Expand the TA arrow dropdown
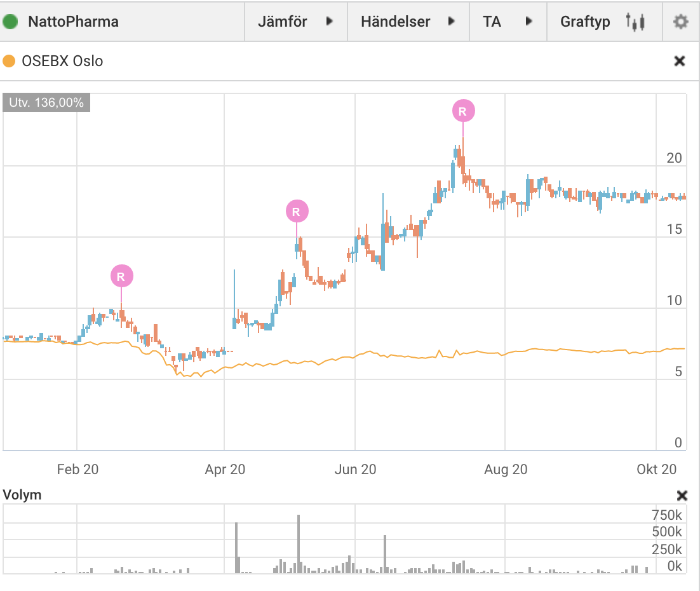This screenshot has width=700, height=591. (x=528, y=21)
